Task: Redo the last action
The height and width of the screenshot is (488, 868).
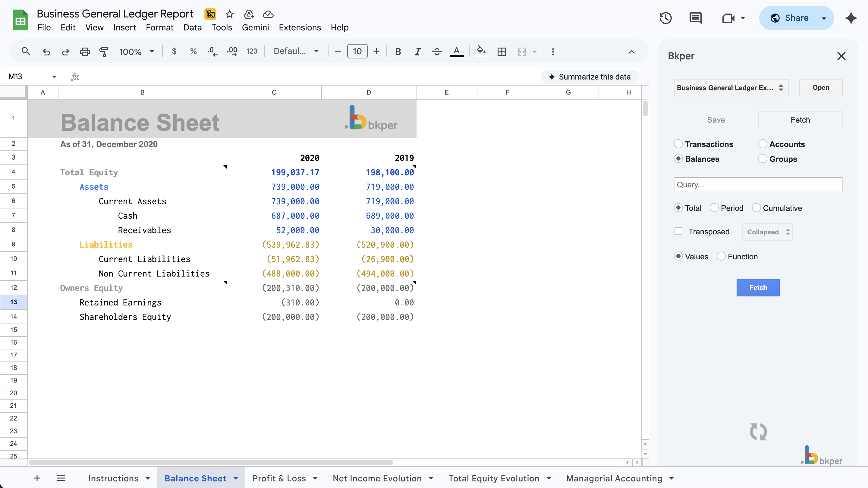Action: tap(65, 52)
